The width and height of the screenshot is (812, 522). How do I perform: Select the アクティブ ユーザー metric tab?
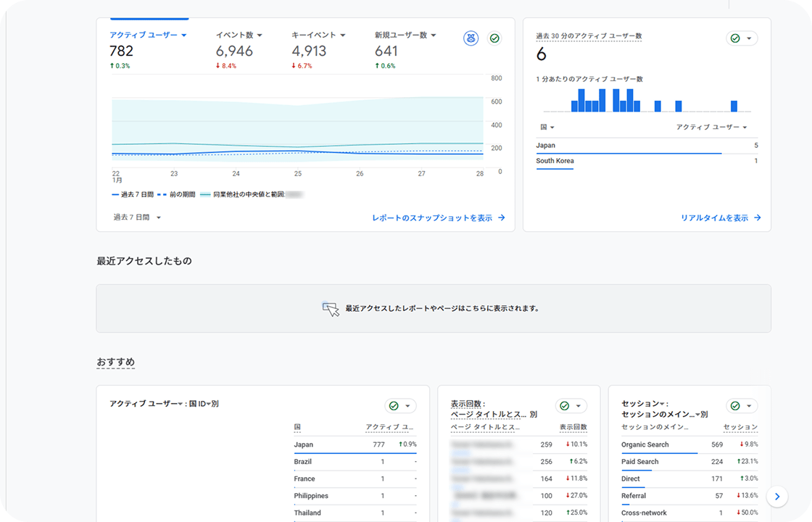pos(148,35)
